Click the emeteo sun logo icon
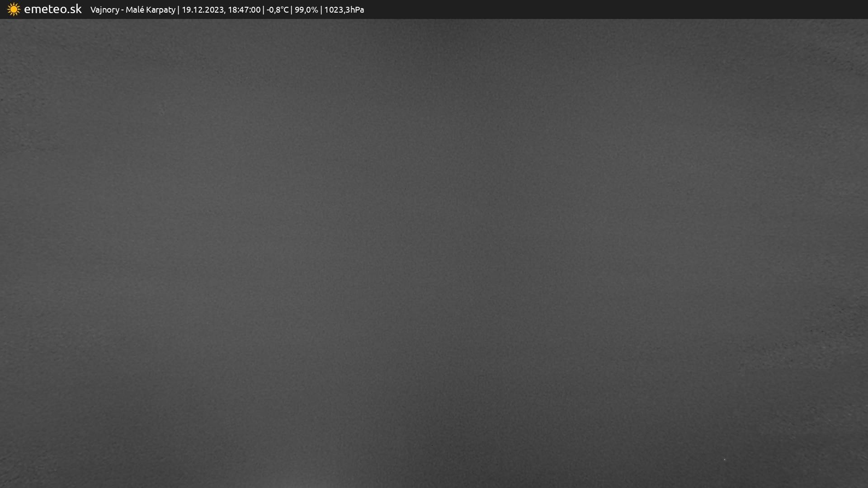 point(14,9)
